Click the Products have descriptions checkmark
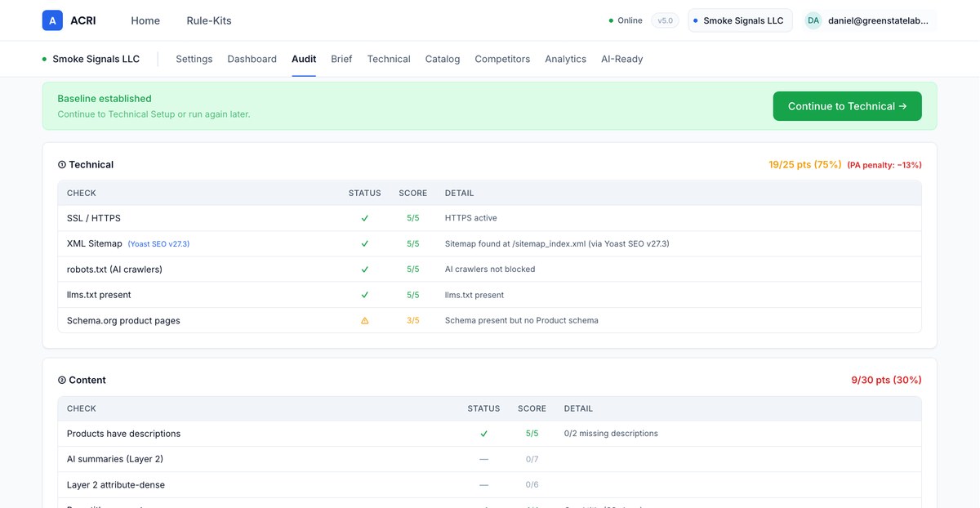The width and height of the screenshot is (980, 508). 483,434
